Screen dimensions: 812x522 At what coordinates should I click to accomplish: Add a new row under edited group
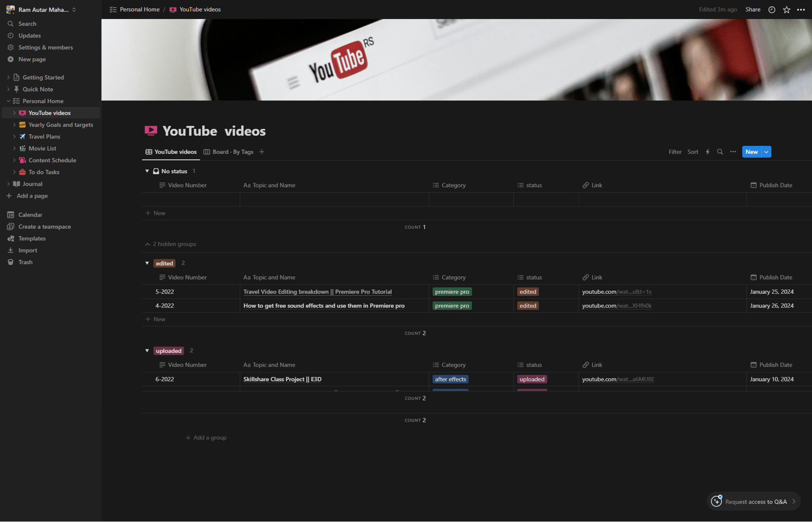click(155, 320)
